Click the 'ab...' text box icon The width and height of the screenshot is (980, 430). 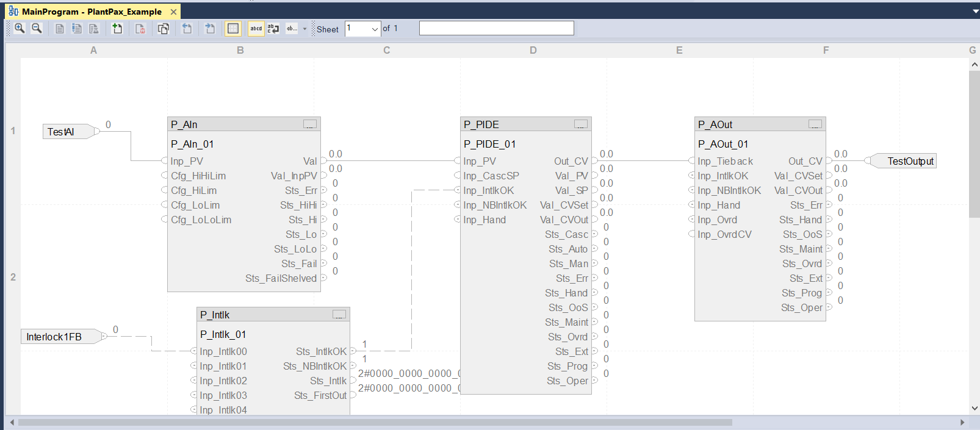292,28
